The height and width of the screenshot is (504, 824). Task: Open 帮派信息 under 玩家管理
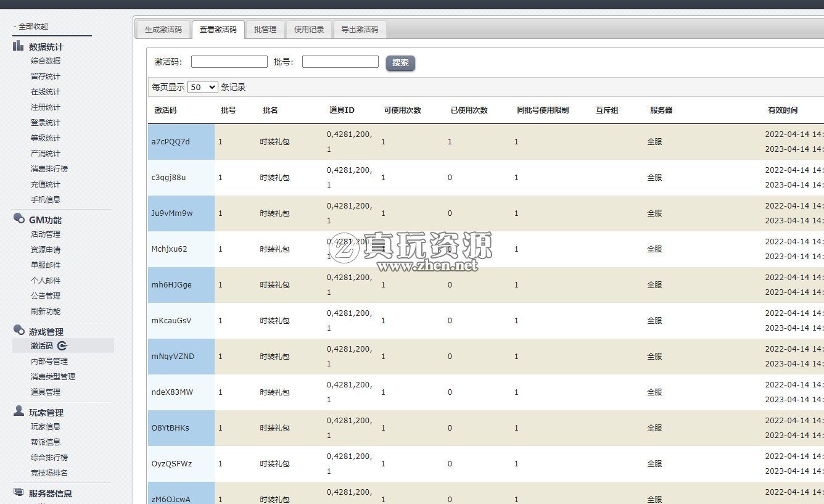[x=46, y=442]
